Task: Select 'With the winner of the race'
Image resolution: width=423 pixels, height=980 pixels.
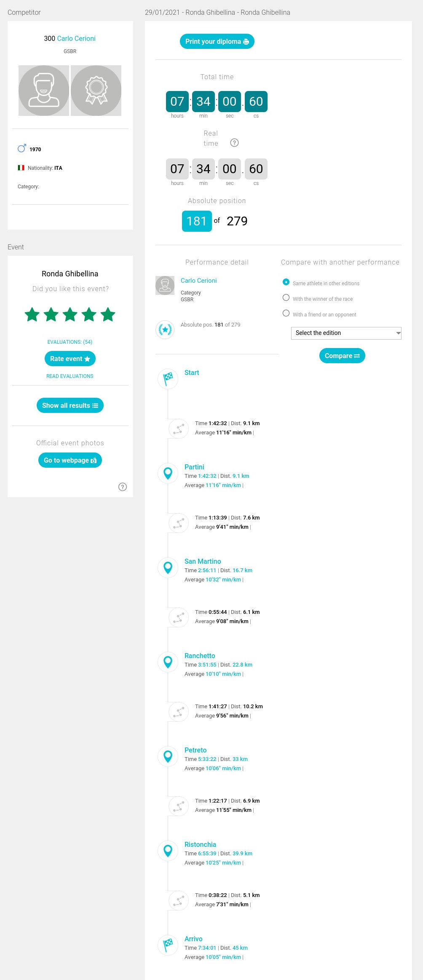Action: pos(286,298)
